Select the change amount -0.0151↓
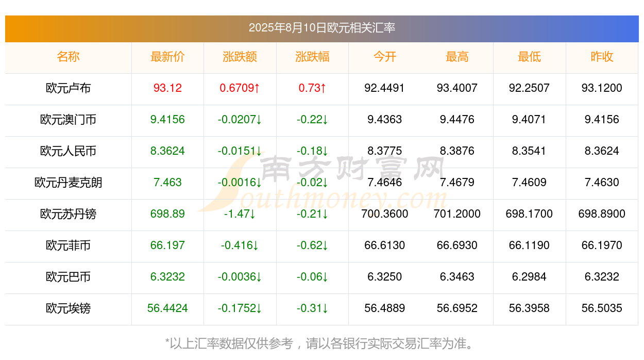The height and width of the screenshot is (360, 644). pyautogui.click(x=240, y=151)
